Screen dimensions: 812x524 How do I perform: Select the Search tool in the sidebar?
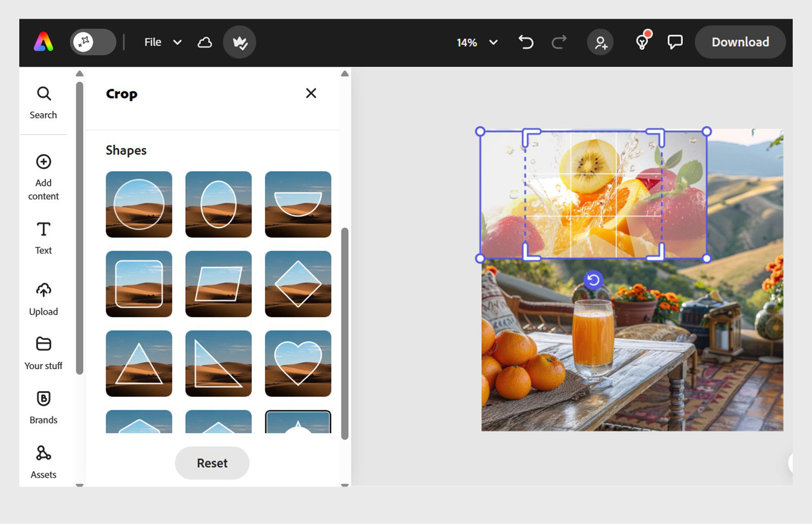[43, 101]
